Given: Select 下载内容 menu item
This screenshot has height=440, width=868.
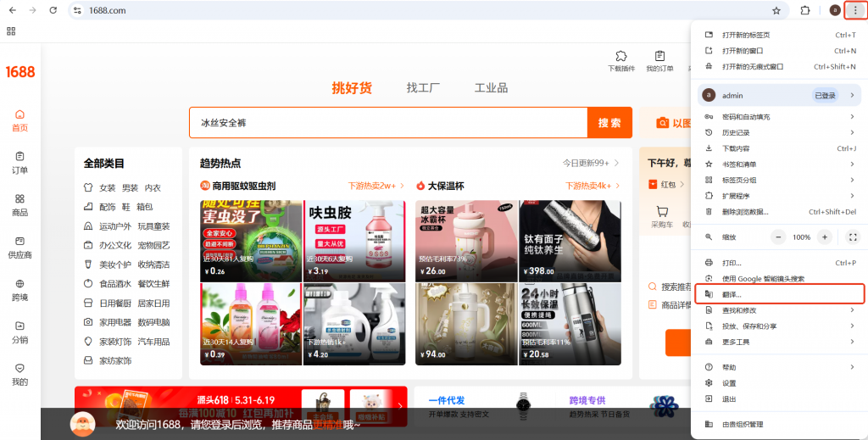Looking at the screenshot, I should tap(780, 149).
